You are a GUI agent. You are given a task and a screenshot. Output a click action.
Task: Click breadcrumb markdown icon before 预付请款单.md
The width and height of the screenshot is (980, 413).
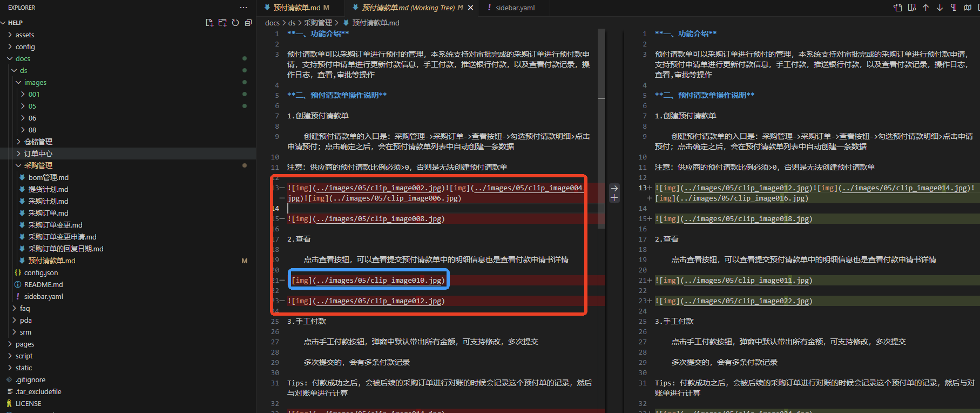346,23
